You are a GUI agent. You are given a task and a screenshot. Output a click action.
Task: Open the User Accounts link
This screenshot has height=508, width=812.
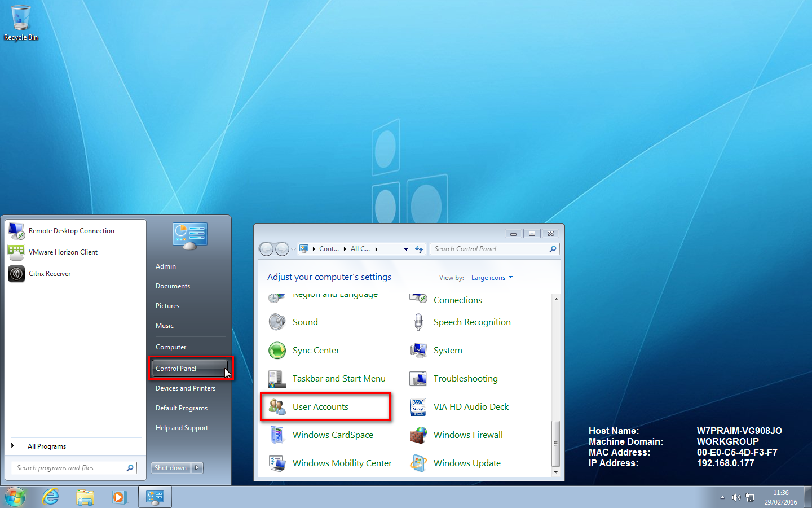coord(320,407)
